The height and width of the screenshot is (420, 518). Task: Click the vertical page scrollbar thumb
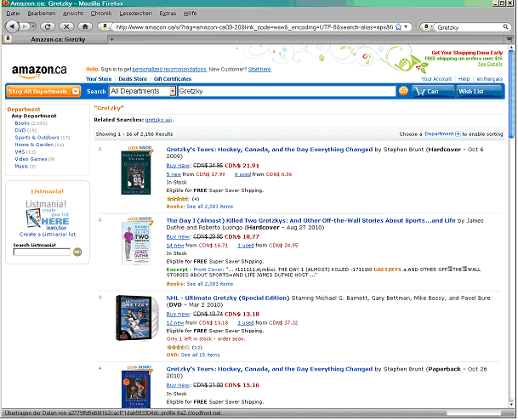pos(511,94)
